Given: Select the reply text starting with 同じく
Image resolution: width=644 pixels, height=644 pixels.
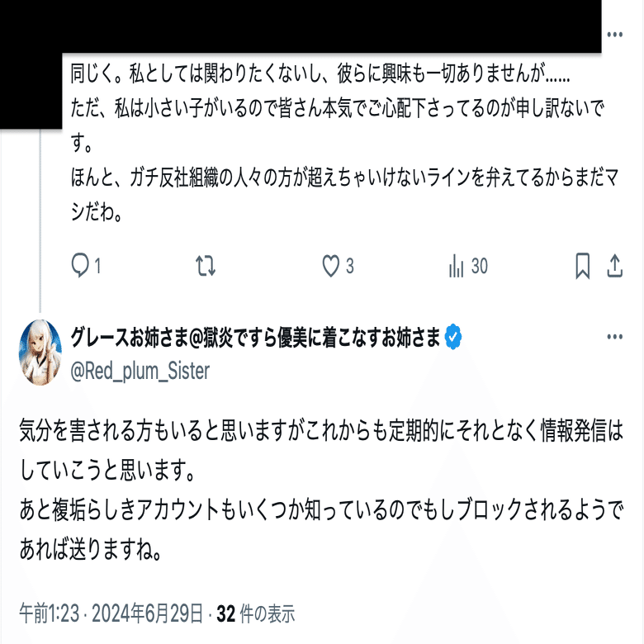Looking at the screenshot, I should [344, 143].
